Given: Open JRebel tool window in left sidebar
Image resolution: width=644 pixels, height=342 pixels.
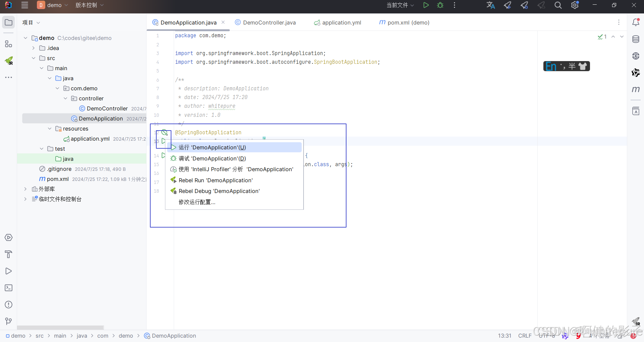Looking at the screenshot, I should (9, 61).
